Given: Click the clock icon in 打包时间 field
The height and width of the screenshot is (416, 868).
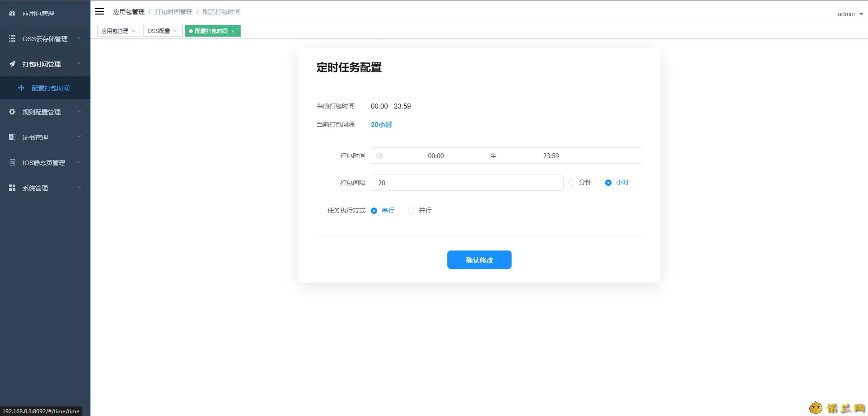Looking at the screenshot, I should [379, 156].
